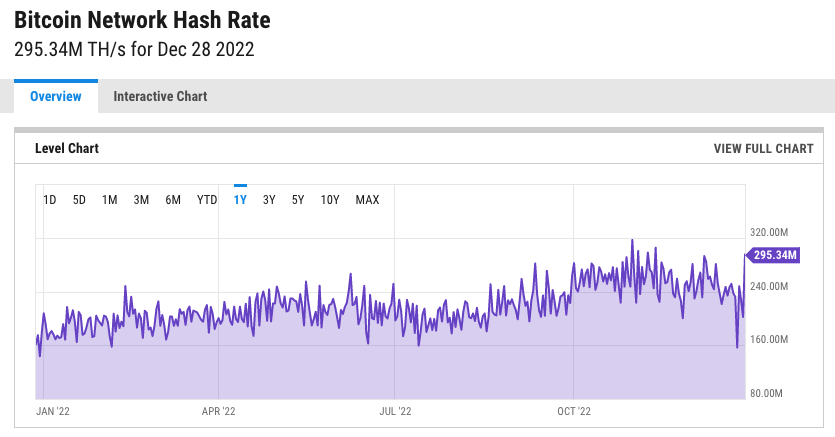Click the 80.00M axis label
This screenshot has height=437, width=835.
(x=766, y=393)
